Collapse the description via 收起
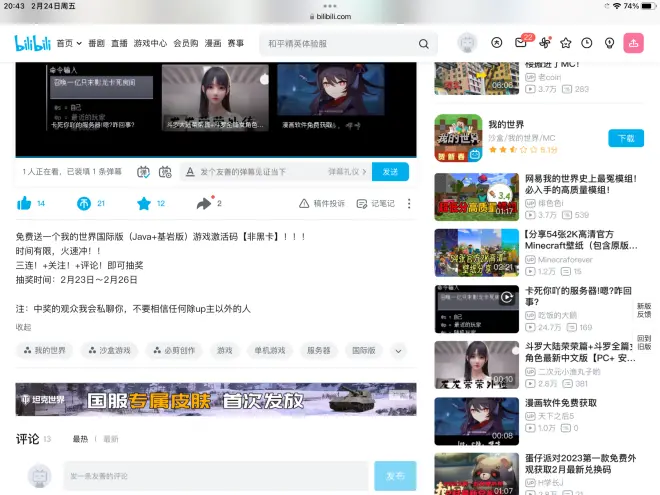This screenshot has width=660, height=495. click(23, 327)
